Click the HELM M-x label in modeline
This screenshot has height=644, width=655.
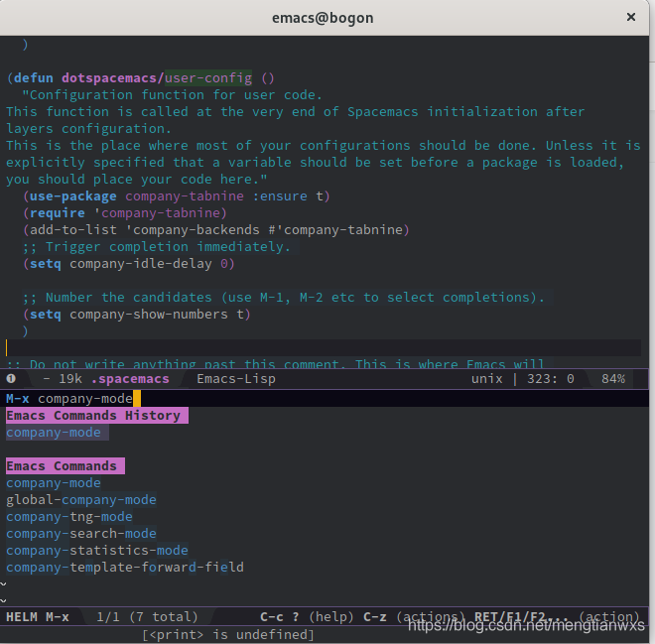38,617
